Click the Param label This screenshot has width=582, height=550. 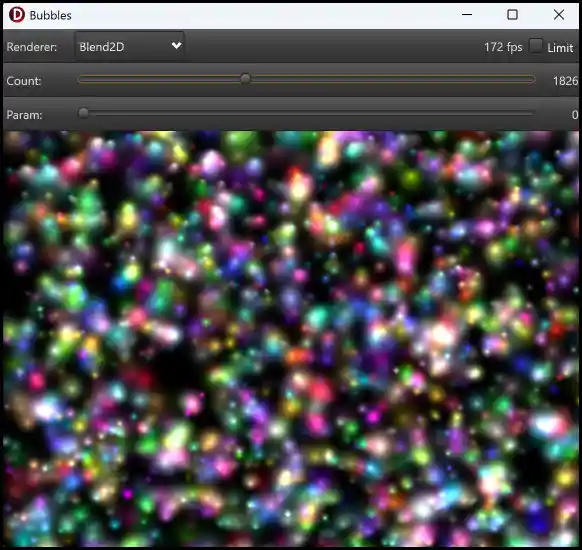[24, 115]
